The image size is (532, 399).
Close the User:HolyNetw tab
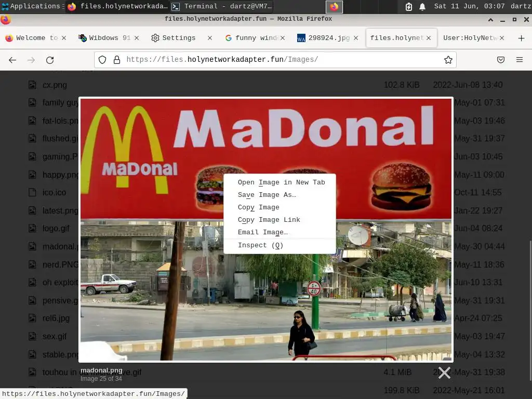pos(502,38)
